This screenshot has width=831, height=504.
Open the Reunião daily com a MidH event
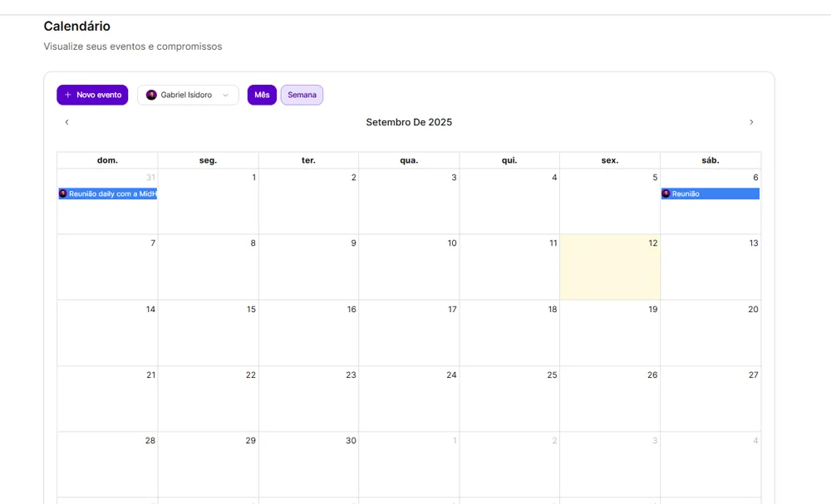click(107, 193)
